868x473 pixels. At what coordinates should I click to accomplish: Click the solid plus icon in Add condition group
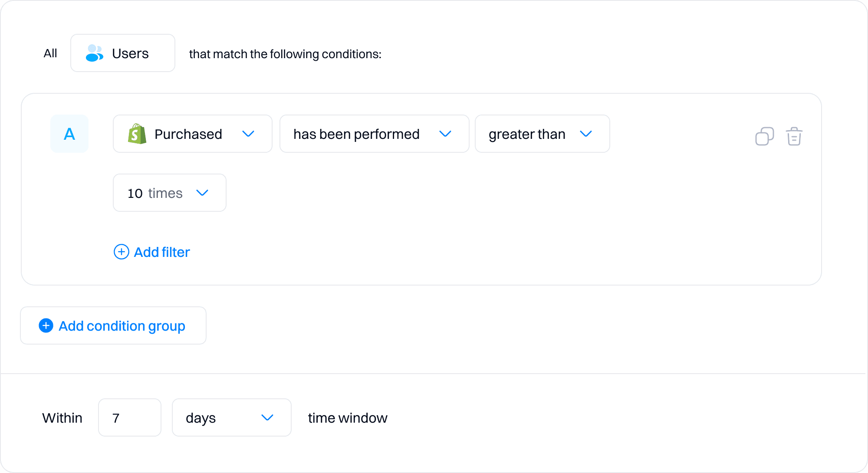click(x=46, y=325)
